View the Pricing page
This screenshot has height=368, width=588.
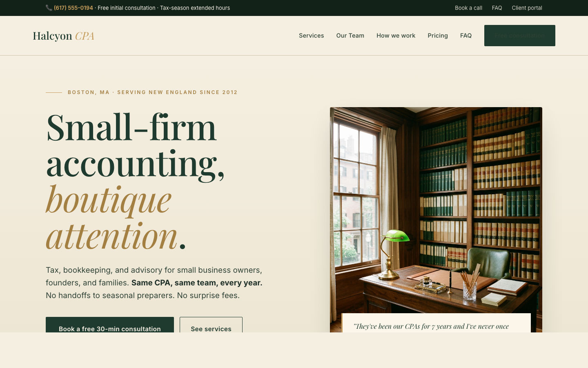point(438,36)
